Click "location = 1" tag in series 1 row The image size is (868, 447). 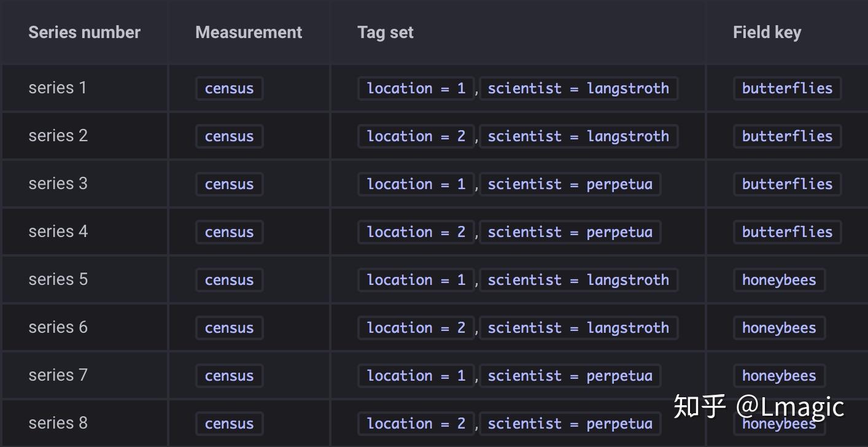(416, 88)
